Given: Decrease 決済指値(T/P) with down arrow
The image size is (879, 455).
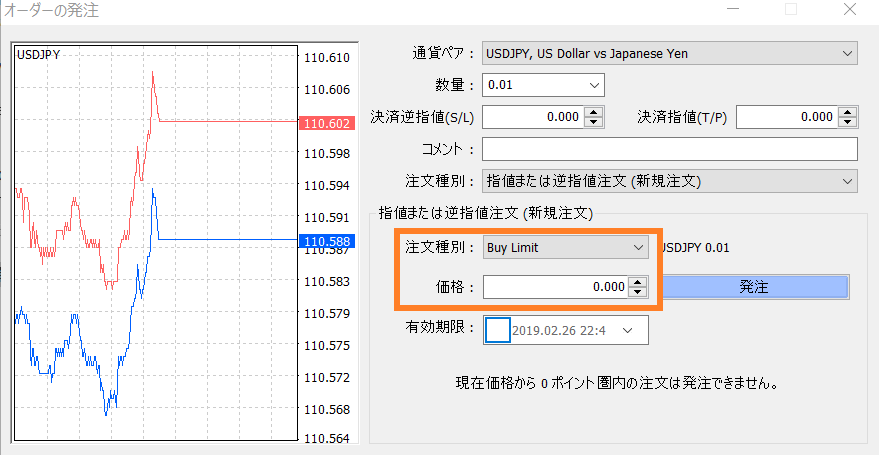Looking at the screenshot, I should [848, 122].
